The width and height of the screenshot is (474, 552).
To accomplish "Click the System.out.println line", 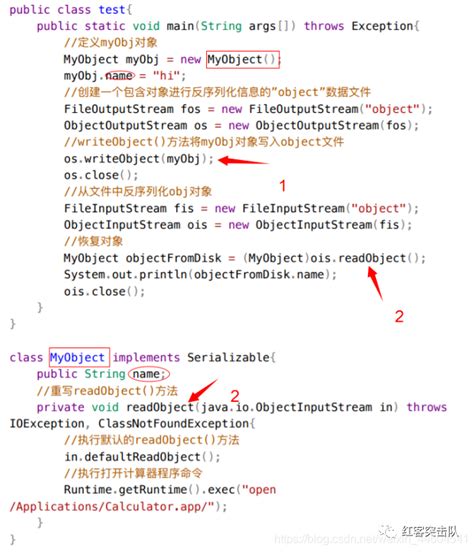I will (200, 274).
